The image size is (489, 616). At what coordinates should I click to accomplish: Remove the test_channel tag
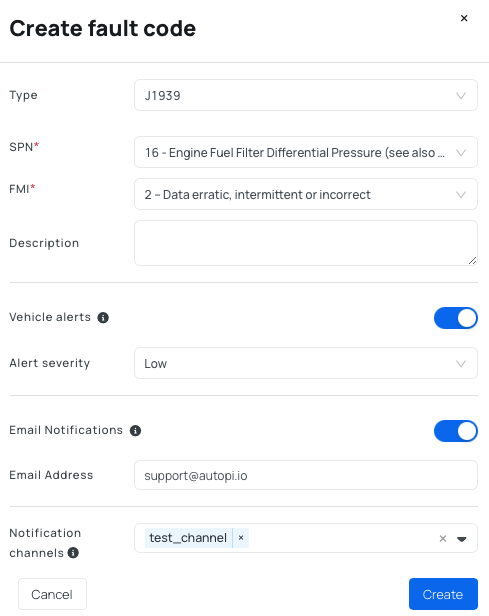(241, 538)
